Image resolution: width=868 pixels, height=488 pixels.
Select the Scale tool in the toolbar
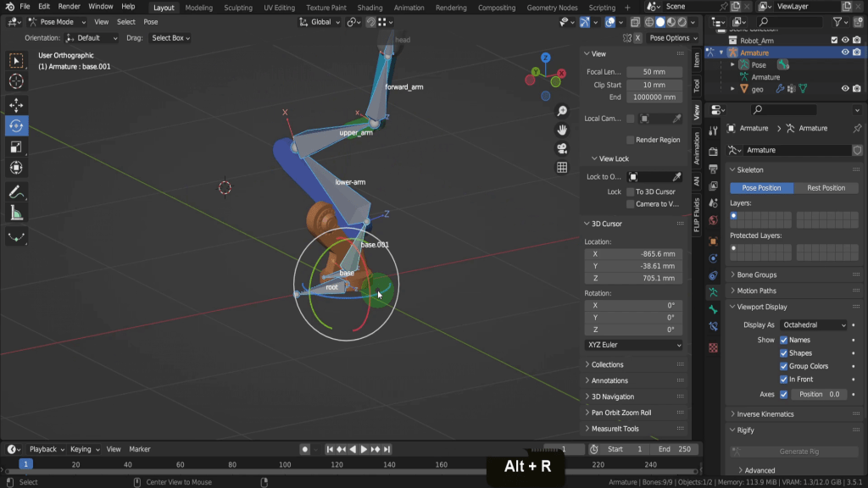[x=16, y=147]
